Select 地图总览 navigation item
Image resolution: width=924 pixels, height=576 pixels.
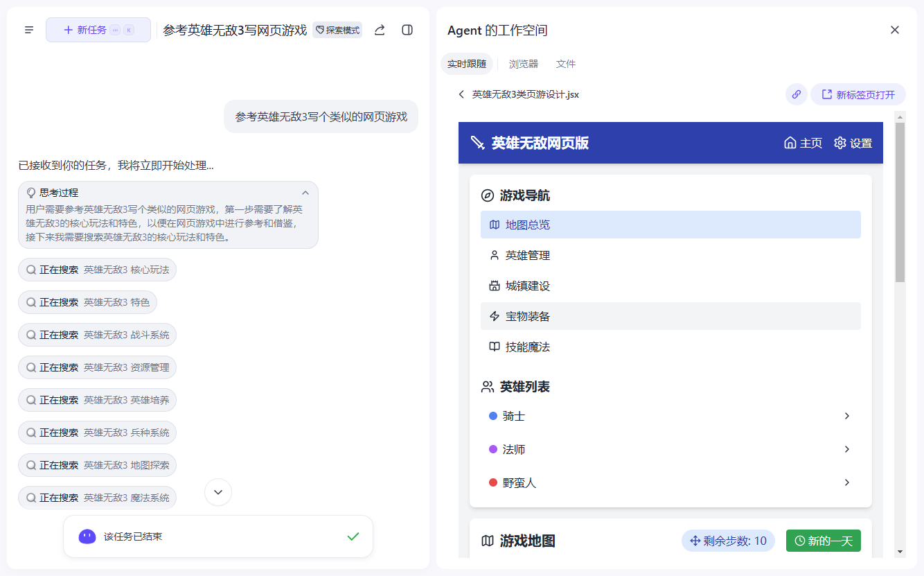pyautogui.click(x=670, y=225)
